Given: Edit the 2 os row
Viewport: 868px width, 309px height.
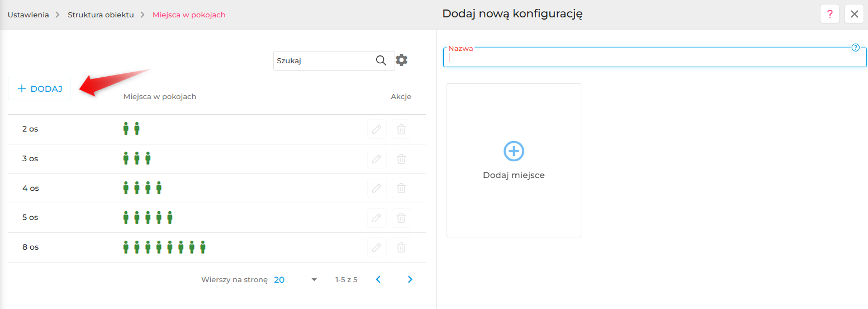Looking at the screenshot, I should click(x=377, y=129).
